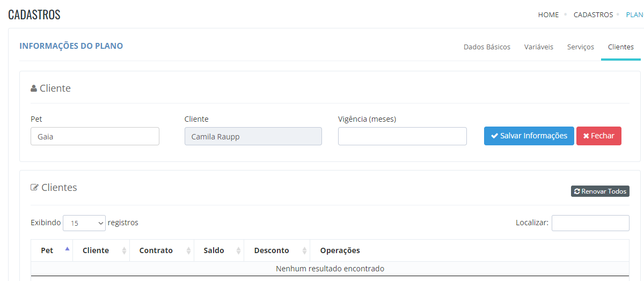Screen dimensions: 644x281
Task: Click the red Fechar button
Action: [x=599, y=136]
